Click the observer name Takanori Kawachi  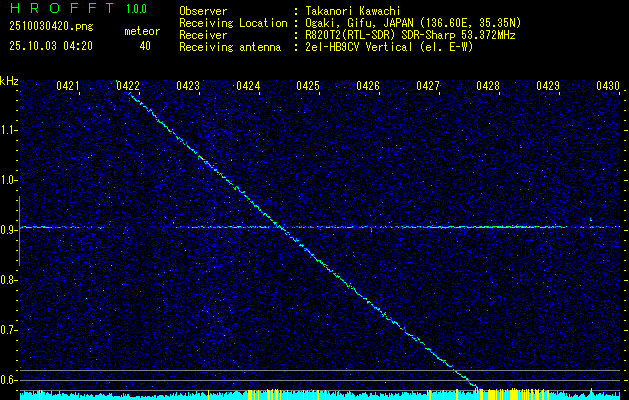pyautogui.click(x=353, y=11)
